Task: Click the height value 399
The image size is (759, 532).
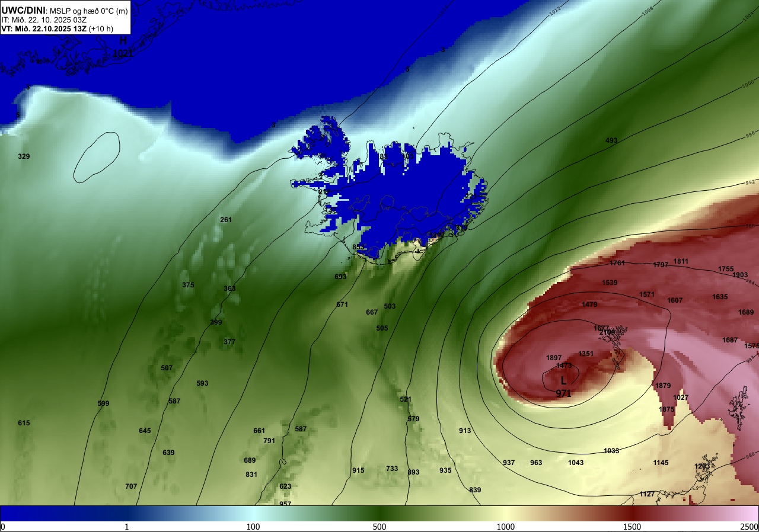Action: tap(216, 322)
